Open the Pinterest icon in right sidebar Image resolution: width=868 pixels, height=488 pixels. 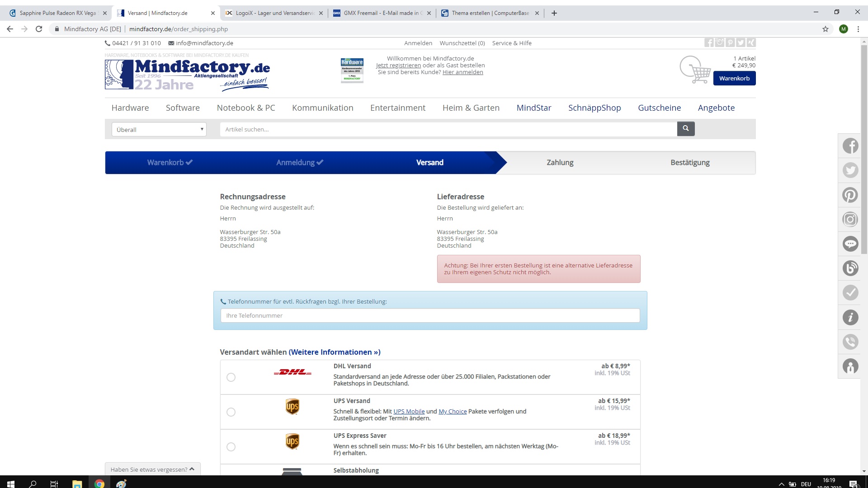(x=850, y=195)
